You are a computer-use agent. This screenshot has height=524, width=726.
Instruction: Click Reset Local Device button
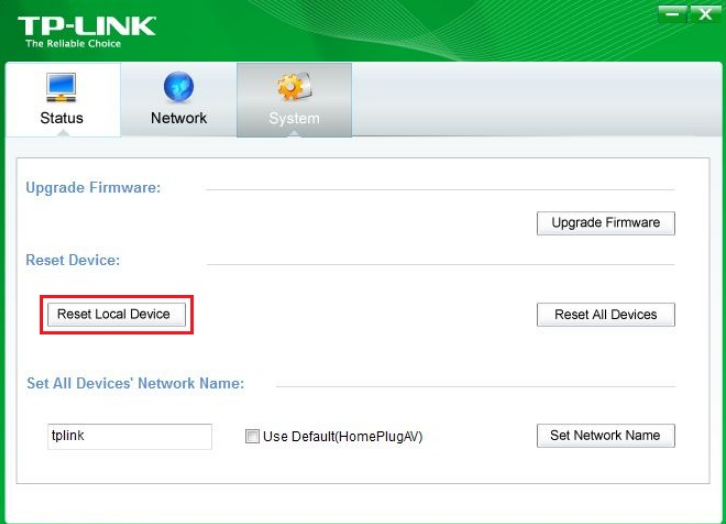pos(116,314)
